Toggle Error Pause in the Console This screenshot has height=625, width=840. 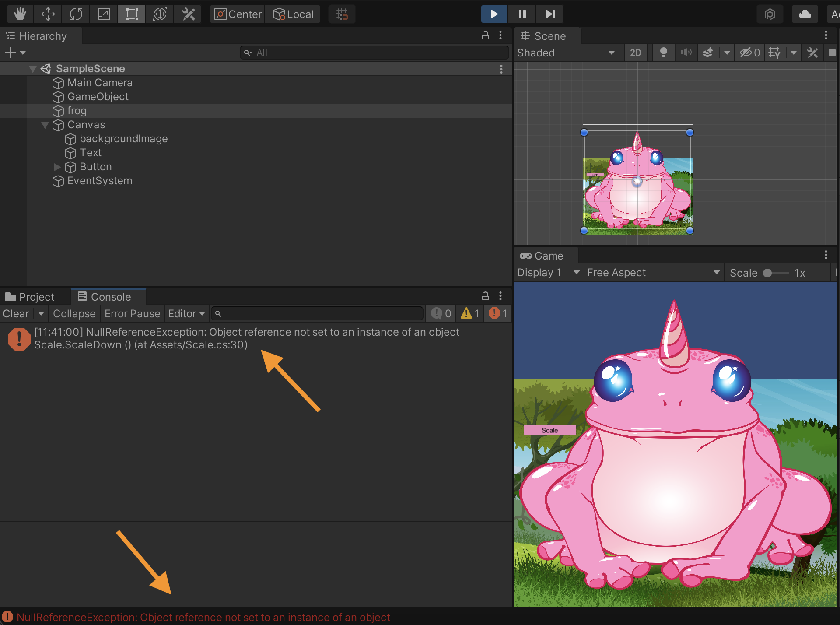click(132, 314)
